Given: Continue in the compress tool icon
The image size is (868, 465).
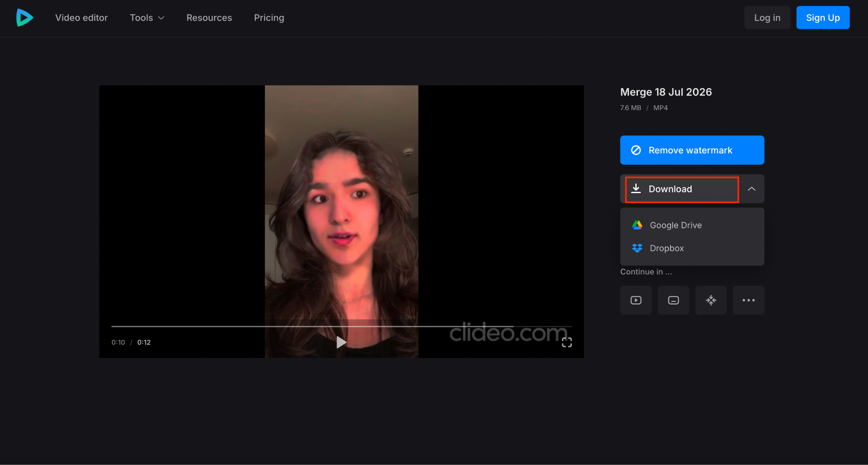Looking at the screenshot, I should 711,300.
